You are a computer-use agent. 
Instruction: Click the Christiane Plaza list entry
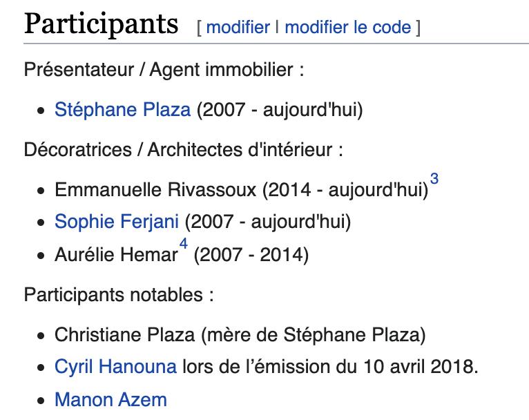(126, 335)
